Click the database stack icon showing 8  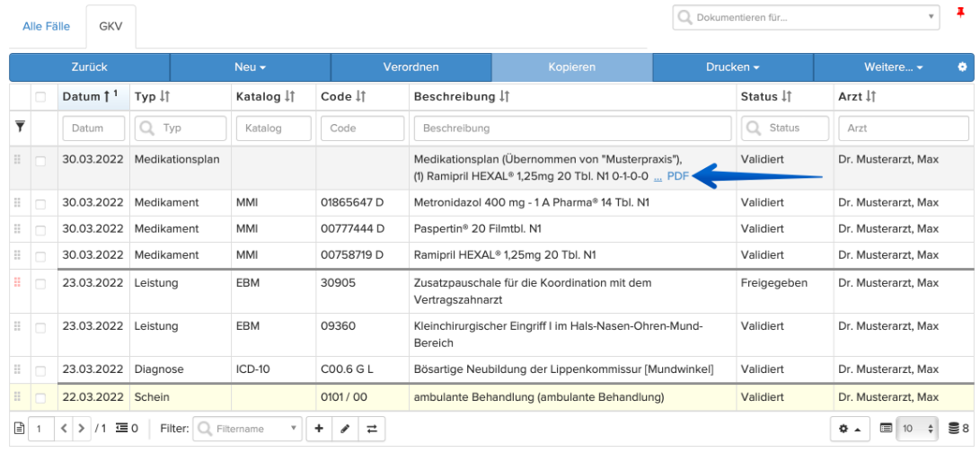[x=953, y=429]
